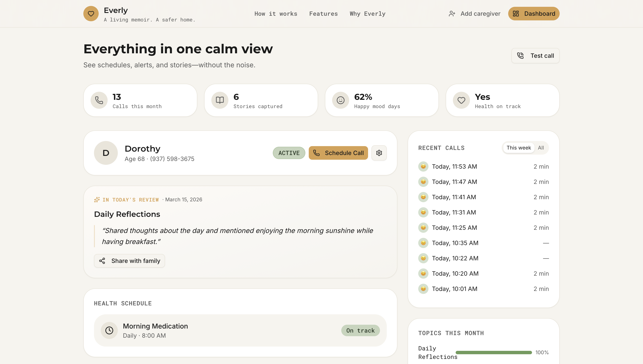Click the clock icon for Morning Medication

pos(109,330)
